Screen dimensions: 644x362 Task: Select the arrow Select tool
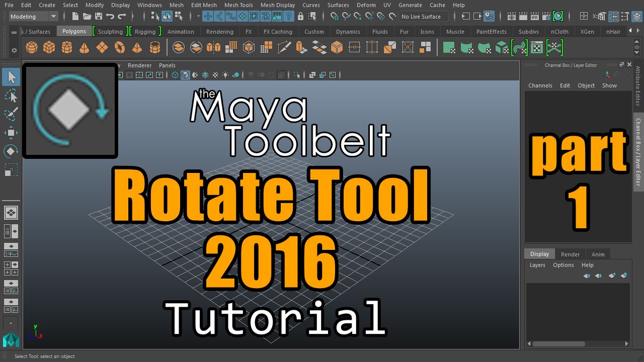click(11, 77)
